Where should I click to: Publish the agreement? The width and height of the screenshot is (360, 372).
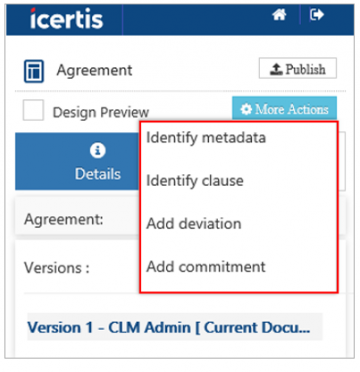[298, 68]
